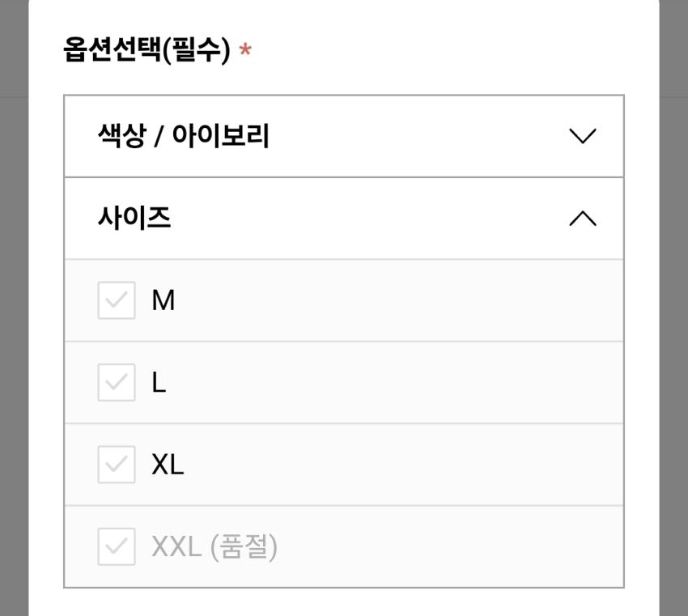688x616 pixels.
Task: Click empty space in the XL option row
Action: (x=405, y=465)
